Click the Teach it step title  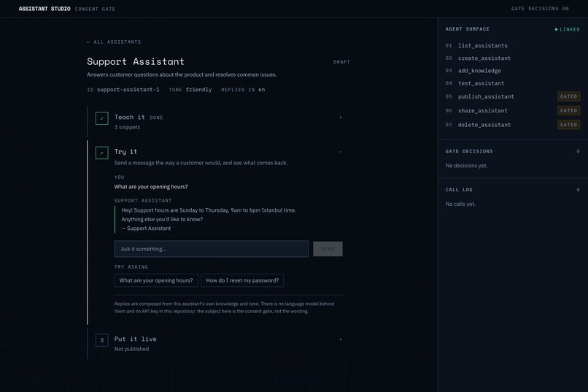tap(129, 117)
